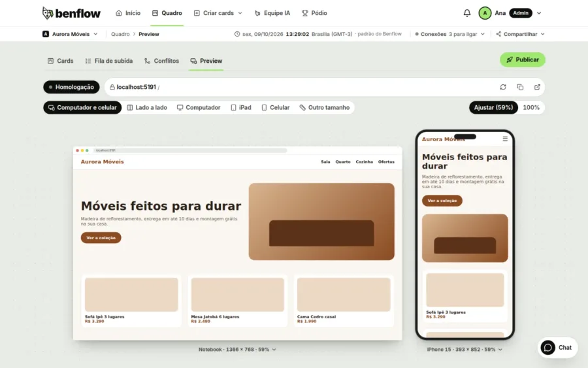Select Celular view mode
This screenshot has height=368, width=588.
tap(276, 108)
